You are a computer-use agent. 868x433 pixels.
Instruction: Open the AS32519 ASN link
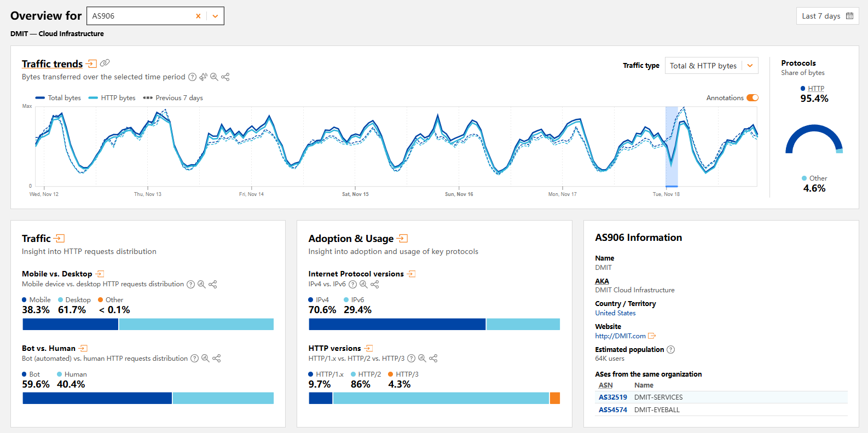pos(612,397)
